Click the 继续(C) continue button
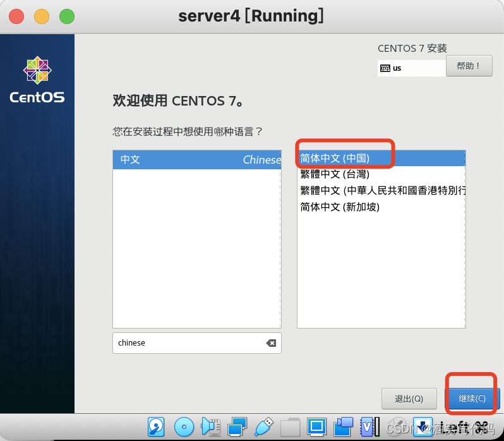 pos(472,398)
